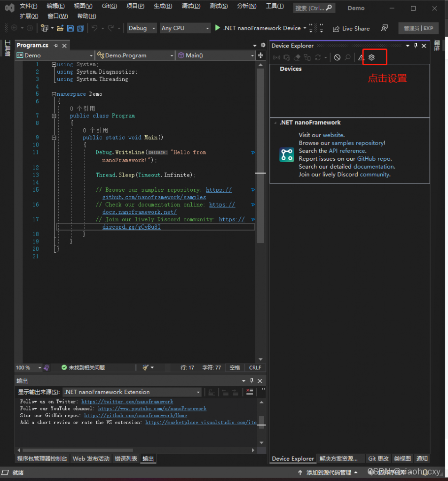Pin the 输出 output panel
This screenshot has height=481, width=448.
[x=252, y=380]
